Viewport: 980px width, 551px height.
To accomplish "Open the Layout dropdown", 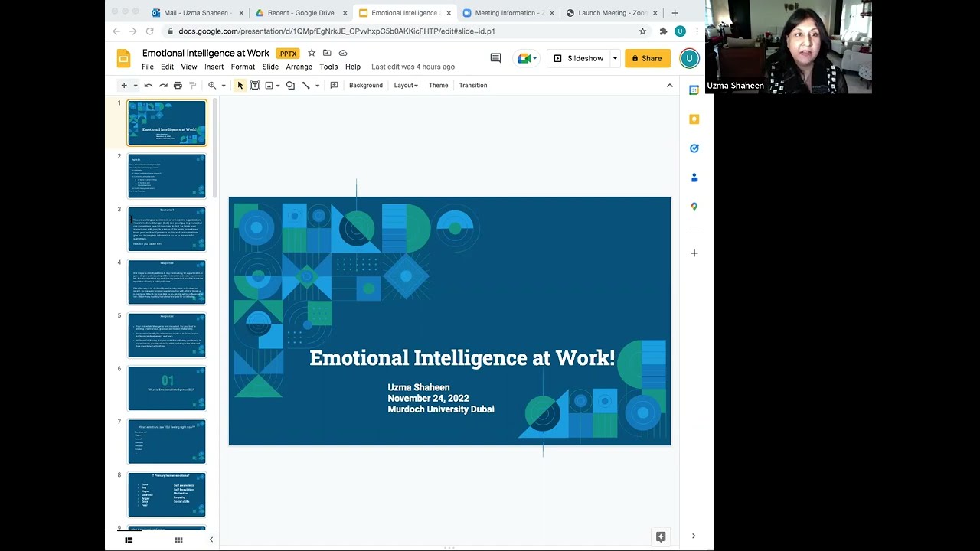I will 406,86.
